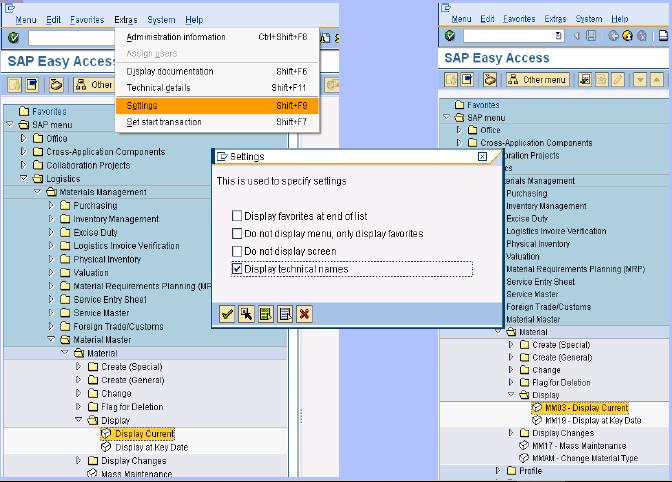
Task: Collapse command field triangle, right window
Action: pos(576,36)
